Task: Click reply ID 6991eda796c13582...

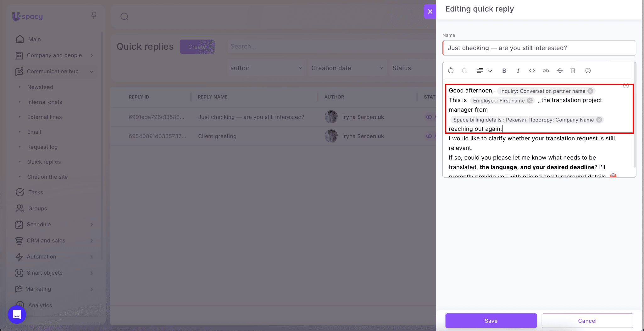Action: tap(156, 117)
